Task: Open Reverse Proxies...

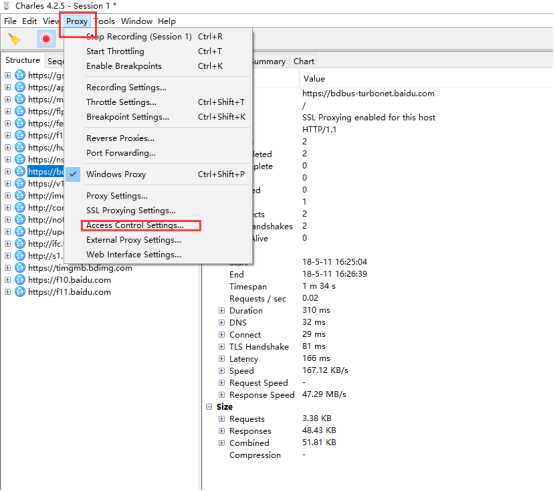Action: [159, 138]
